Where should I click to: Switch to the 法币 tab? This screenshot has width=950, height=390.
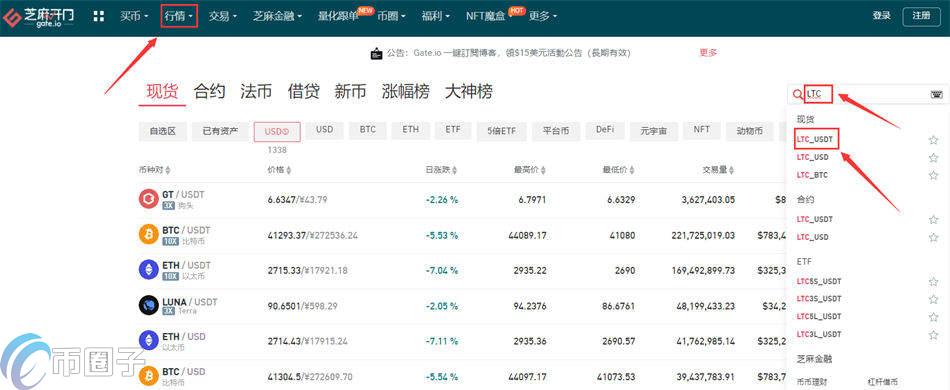click(x=256, y=92)
